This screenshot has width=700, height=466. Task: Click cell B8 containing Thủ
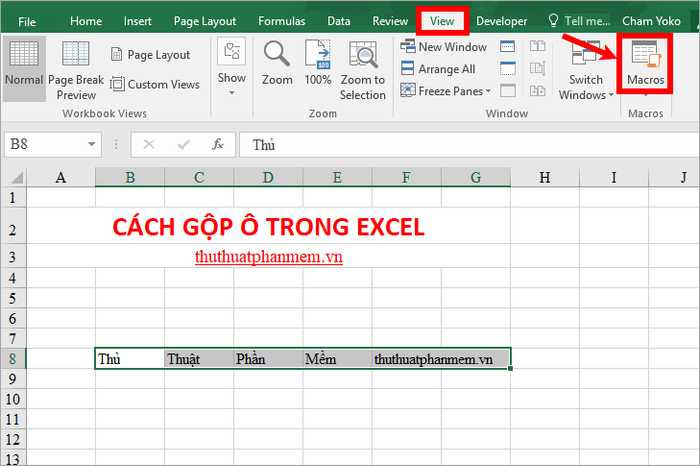pyautogui.click(x=130, y=358)
